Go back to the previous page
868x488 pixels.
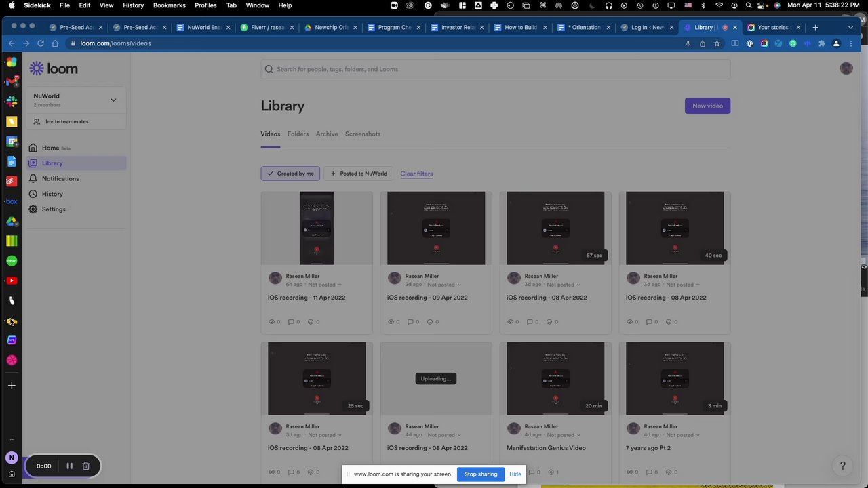click(x=12, y=43)
